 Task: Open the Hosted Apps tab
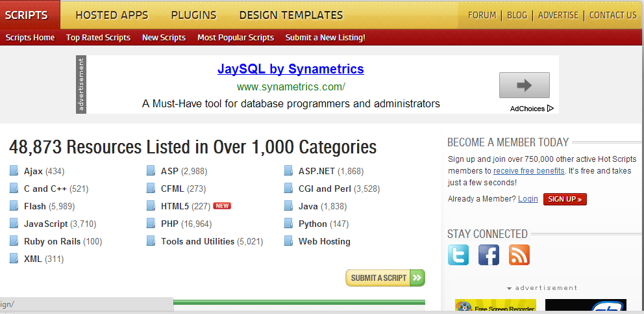pyautogui.click(x=112, y=15)
